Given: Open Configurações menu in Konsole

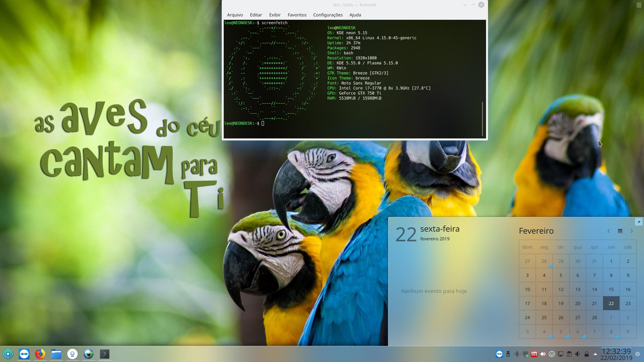Looking at the screenshot, I should pos(328,15).
